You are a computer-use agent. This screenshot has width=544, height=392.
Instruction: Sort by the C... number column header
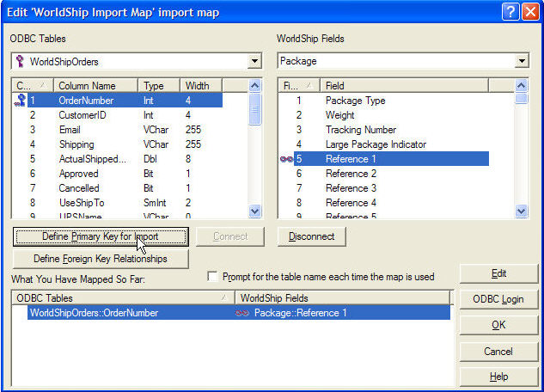(x=33, y=86)
